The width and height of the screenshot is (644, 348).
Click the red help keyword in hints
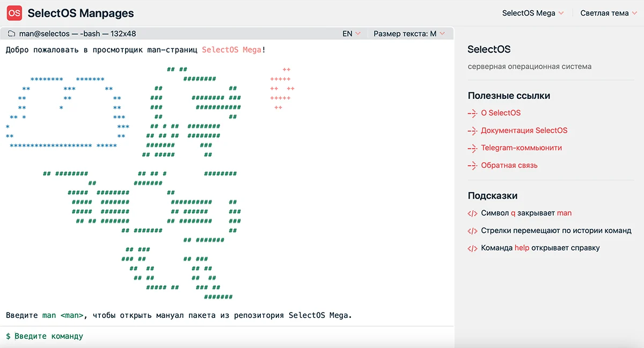point(522,248)
